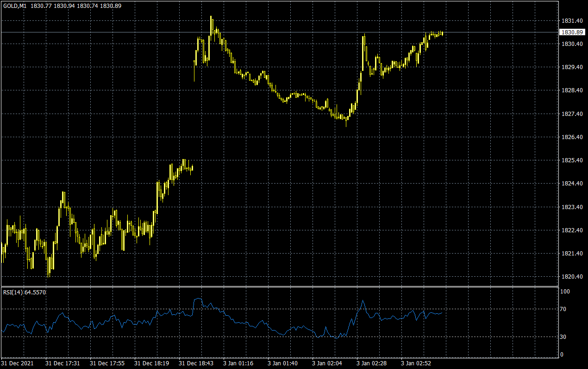
Task: Click the 31 Dec 17:31 time label
Action: pyautogui.click(x=63, y=363)
